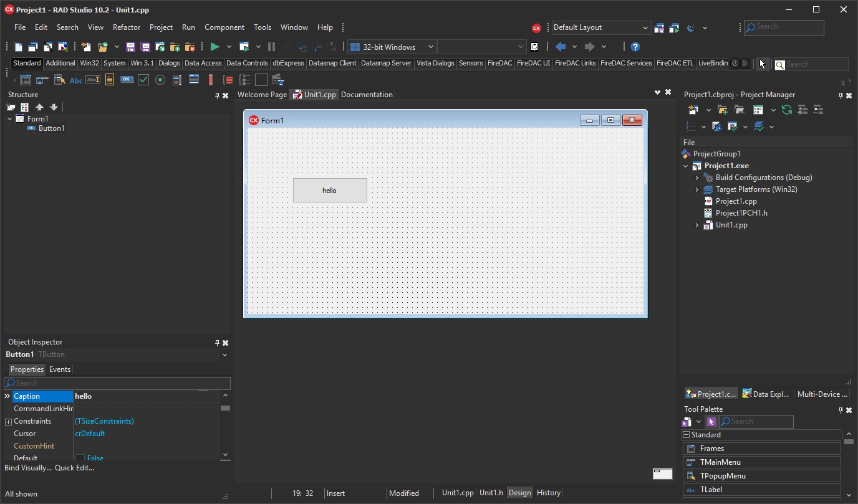Screen dimensions: 858x504
Task: Click the Add File to Project icon
Action: click(175, 47)
